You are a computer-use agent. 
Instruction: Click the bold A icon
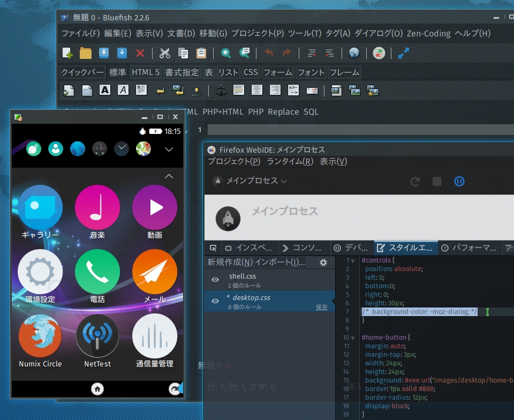coord(105,90)
